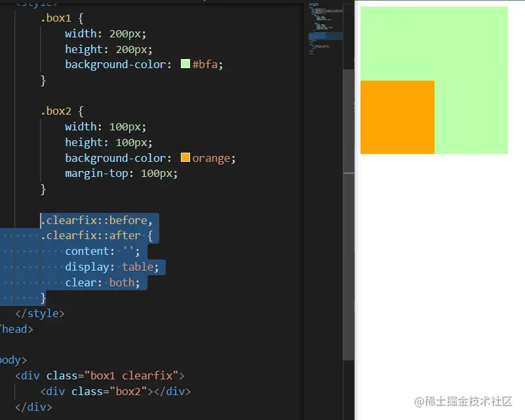Screen dimensions: 525x420
Task: Click the 'display: table;' line
Action: 112,267
